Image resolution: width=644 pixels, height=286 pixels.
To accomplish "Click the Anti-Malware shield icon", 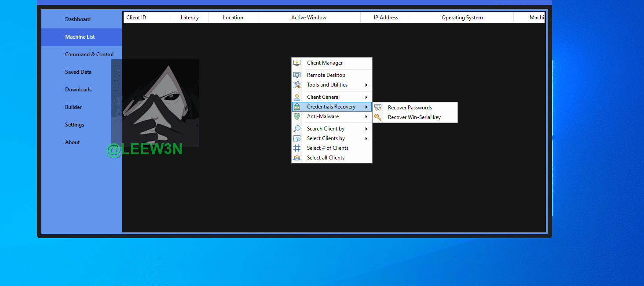I will pyautogui.click(x=297, y=116).
